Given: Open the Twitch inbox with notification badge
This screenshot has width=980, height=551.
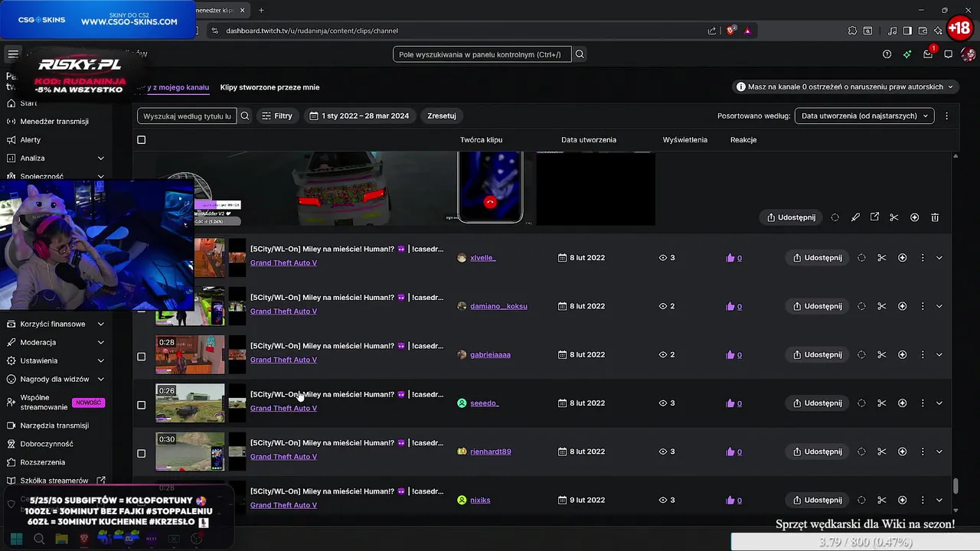Looking at the screenshot, I should click(x=928, y=54).
